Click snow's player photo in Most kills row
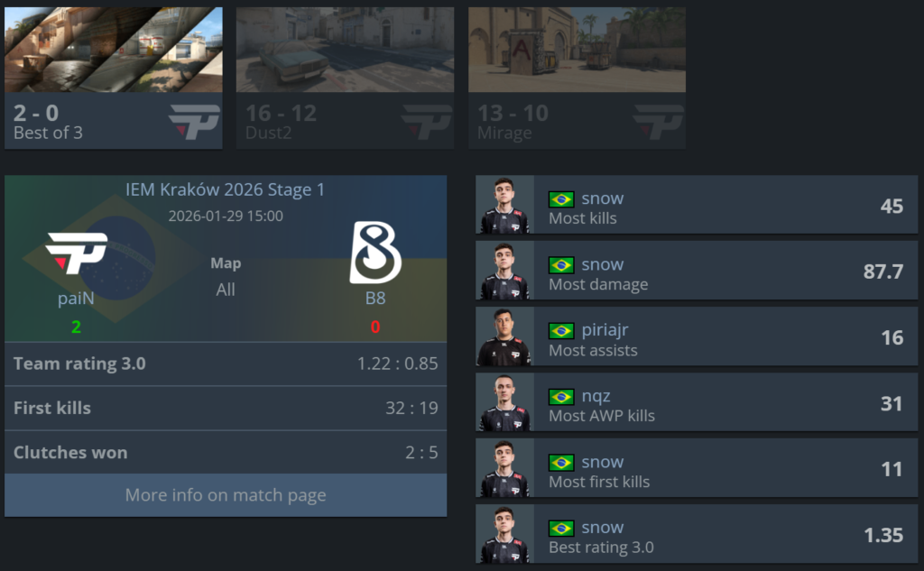Viewport: 924px width, 571px height. pos(504,205)
